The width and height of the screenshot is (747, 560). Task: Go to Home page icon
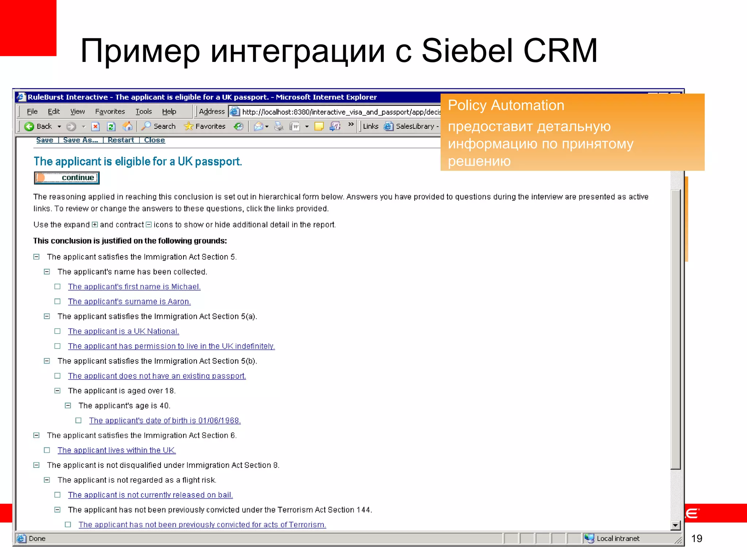(127, 127)
